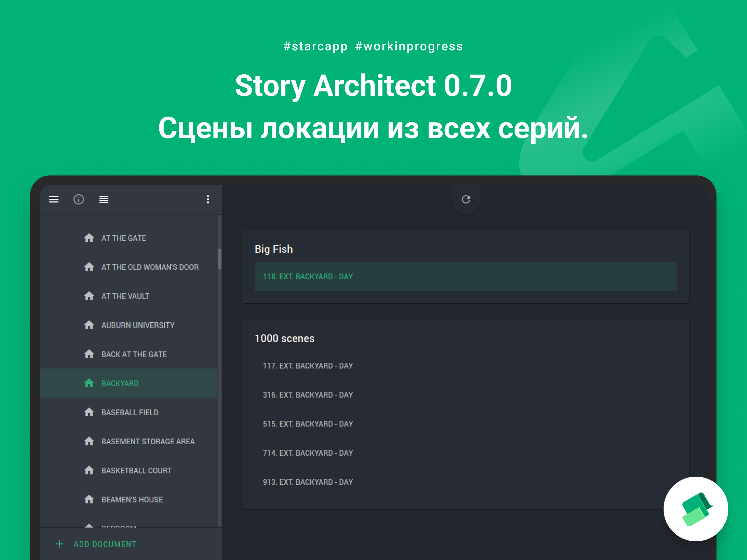Select AUBURN UNIVERSITY location
The image size is (747, 560).
point(129,325)
